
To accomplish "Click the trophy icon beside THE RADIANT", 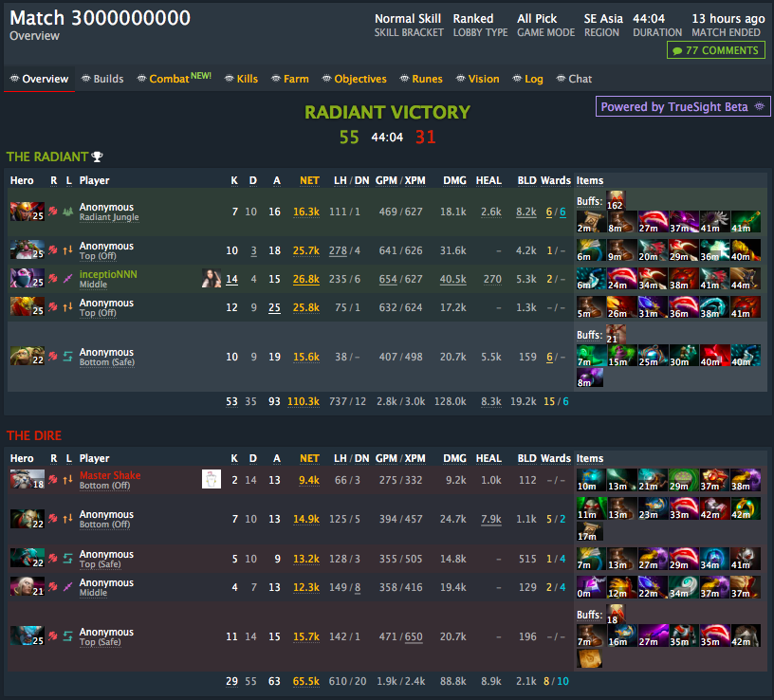I will point(98,157).
